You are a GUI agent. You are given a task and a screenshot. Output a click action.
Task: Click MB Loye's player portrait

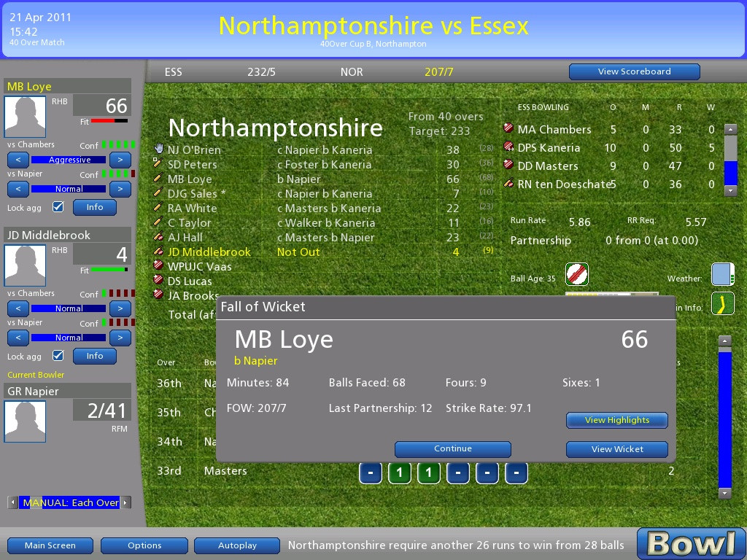(x=25, y=117)
